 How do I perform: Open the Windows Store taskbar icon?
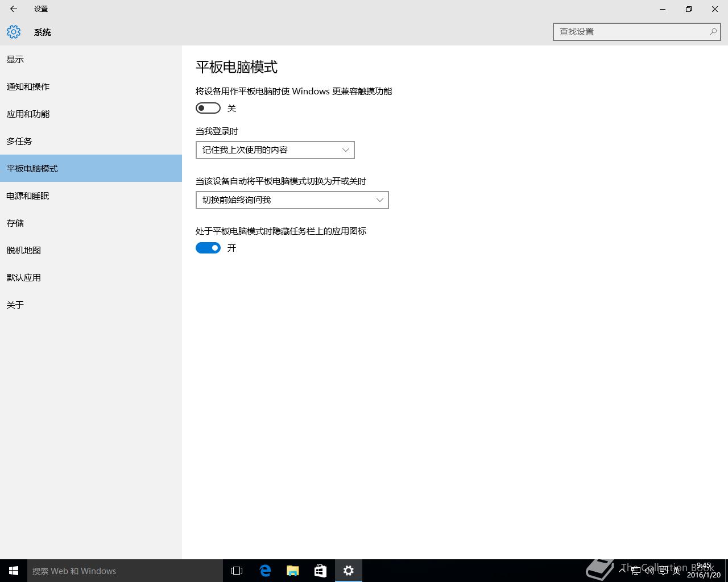tap(320, 571)
